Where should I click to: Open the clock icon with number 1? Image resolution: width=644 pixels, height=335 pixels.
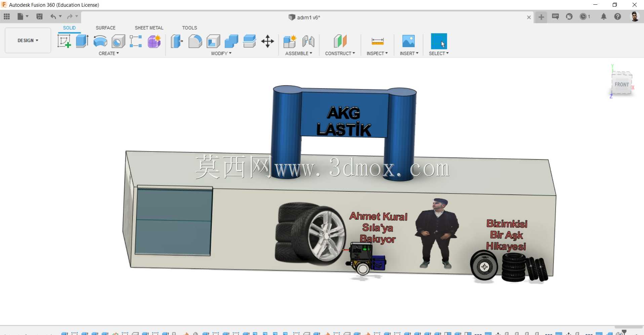[585, 16]
